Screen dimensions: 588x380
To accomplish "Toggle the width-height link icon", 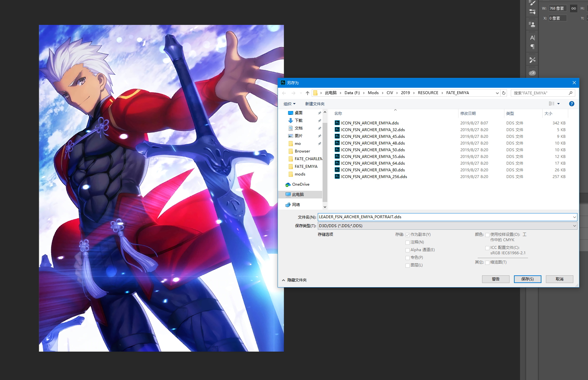I will [574, 9].
